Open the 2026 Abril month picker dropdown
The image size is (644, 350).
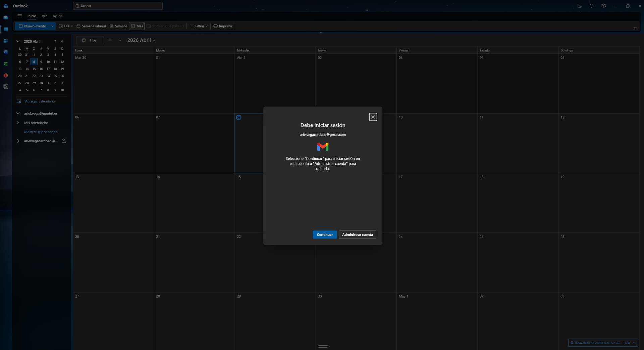click(x=142, y=40)
